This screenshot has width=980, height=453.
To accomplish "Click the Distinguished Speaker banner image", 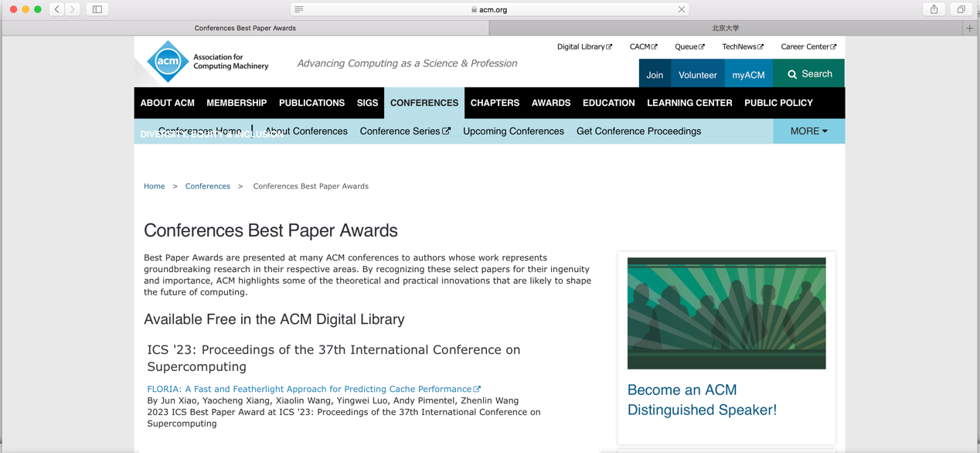I will [726, 313].
